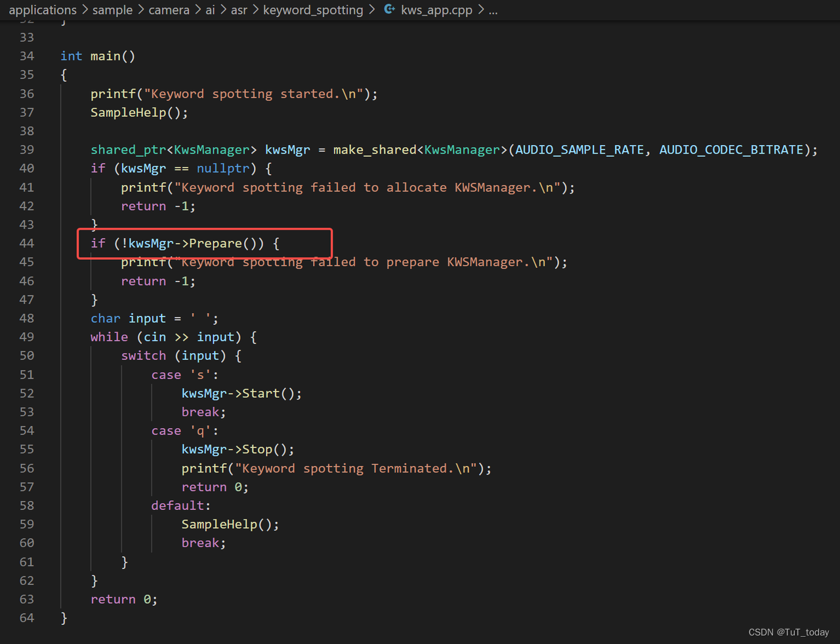Click kwsMgr->Stop() call
840x644 pixels.
tap(238, 449)
